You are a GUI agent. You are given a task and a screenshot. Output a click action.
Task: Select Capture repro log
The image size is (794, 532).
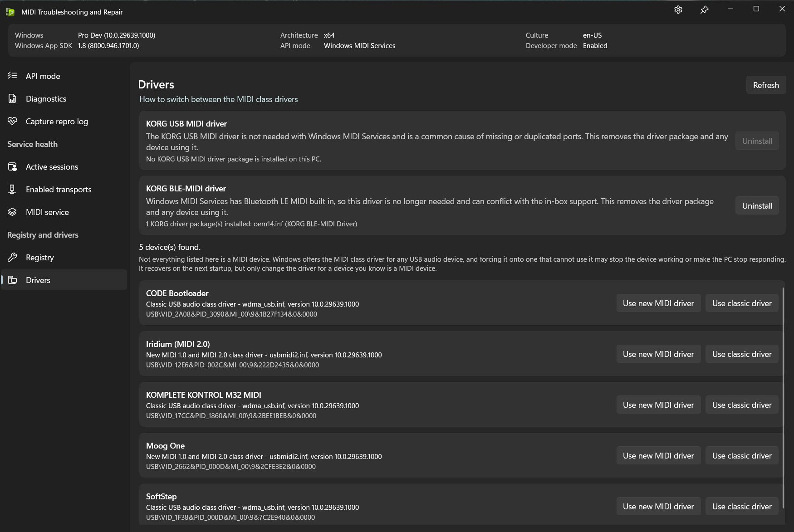[x=64, y=121]
